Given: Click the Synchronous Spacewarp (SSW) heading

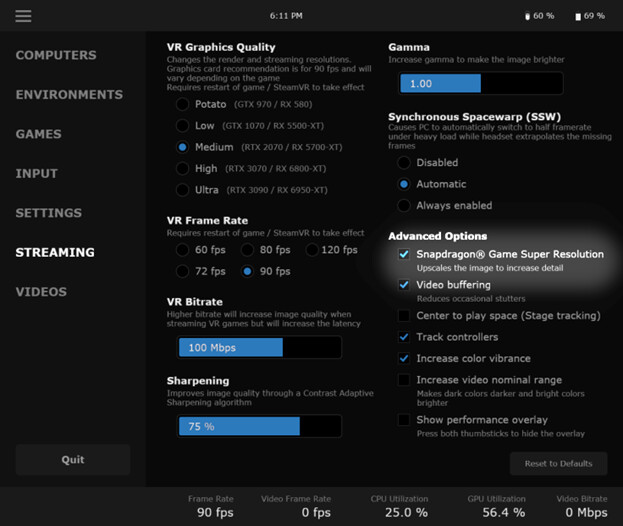Looking at the screenshot, I should click(x=474, y=117).
